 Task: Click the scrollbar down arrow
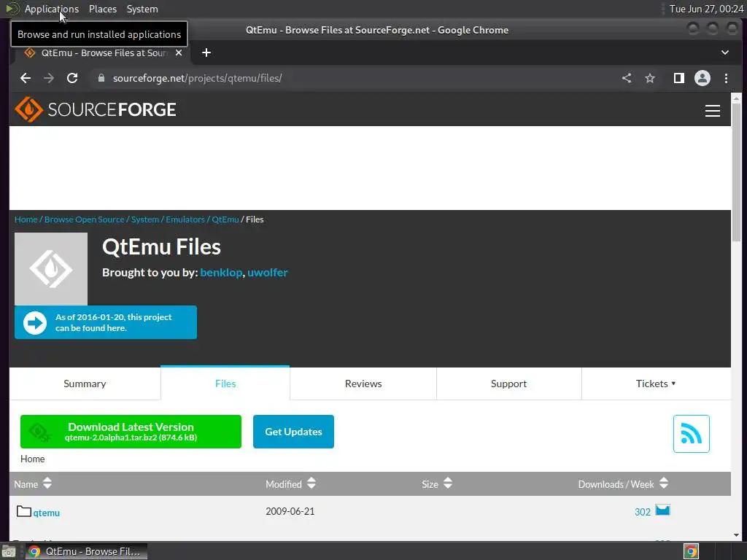coord(736,535)
